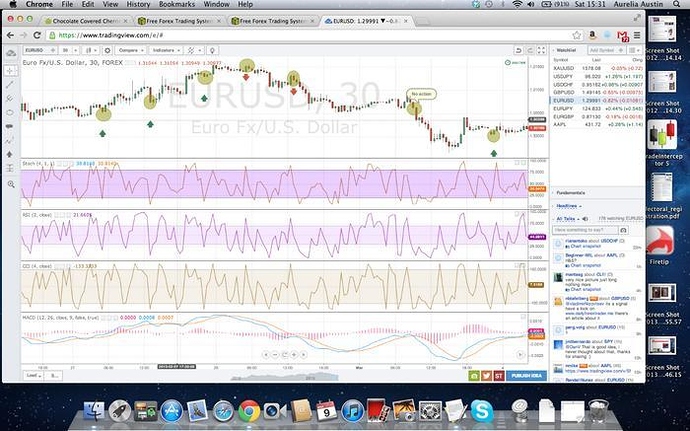
Task: Open watchlist columns settings dropdown
Action: pos(634,51)
